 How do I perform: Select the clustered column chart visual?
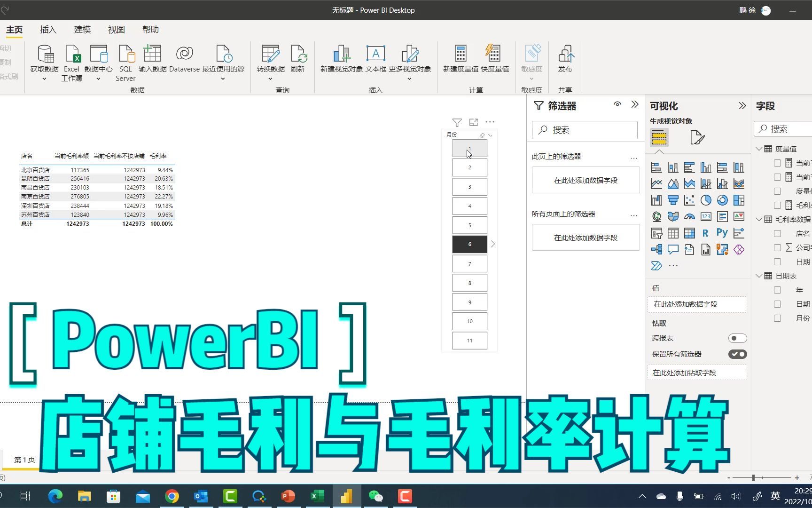tap(706, 167)
